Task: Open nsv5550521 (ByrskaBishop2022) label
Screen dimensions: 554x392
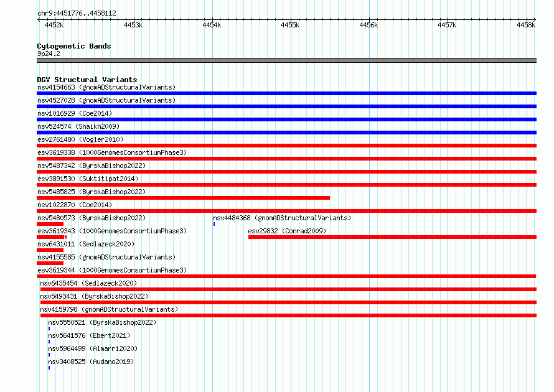Action: (x=102, y=322)
